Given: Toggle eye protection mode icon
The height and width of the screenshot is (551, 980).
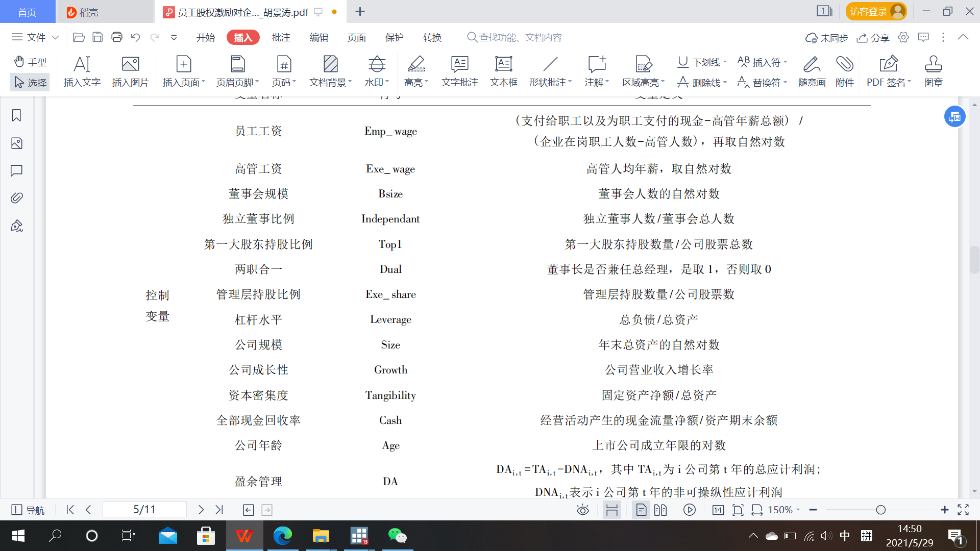Looking at the screenshot, I should pyautogui.click(x=582, y=510).
